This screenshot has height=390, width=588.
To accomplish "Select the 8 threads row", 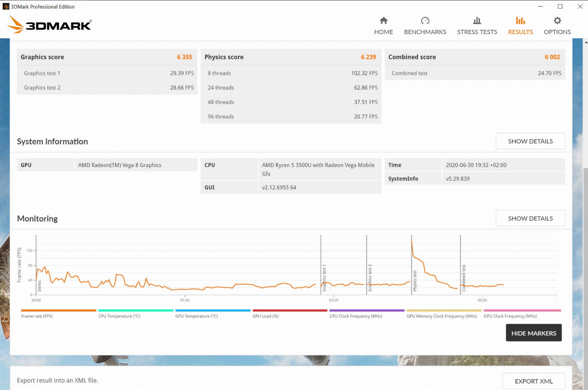I will coord(291,73).
